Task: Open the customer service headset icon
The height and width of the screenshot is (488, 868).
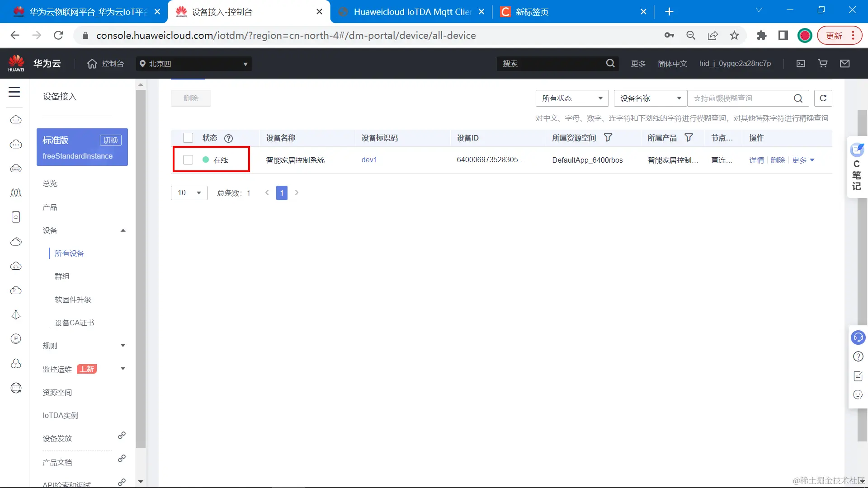Action: [x=858, y=337]
